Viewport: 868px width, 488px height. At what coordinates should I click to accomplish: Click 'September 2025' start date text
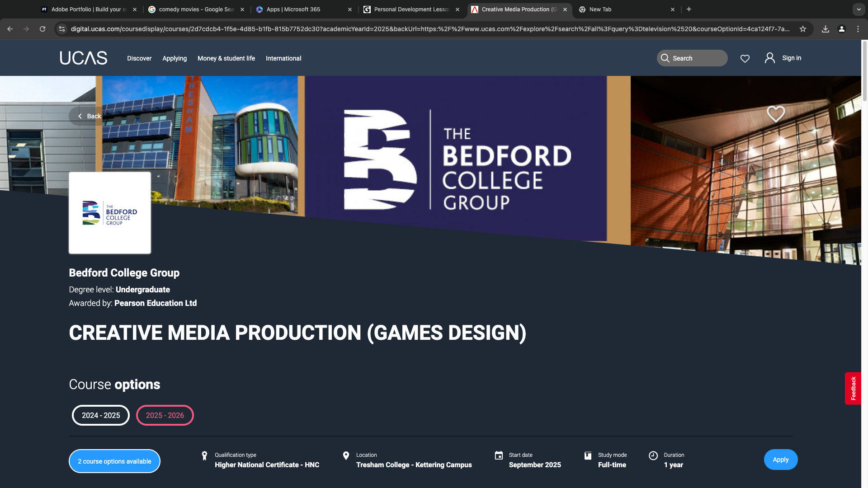(535, 465)
